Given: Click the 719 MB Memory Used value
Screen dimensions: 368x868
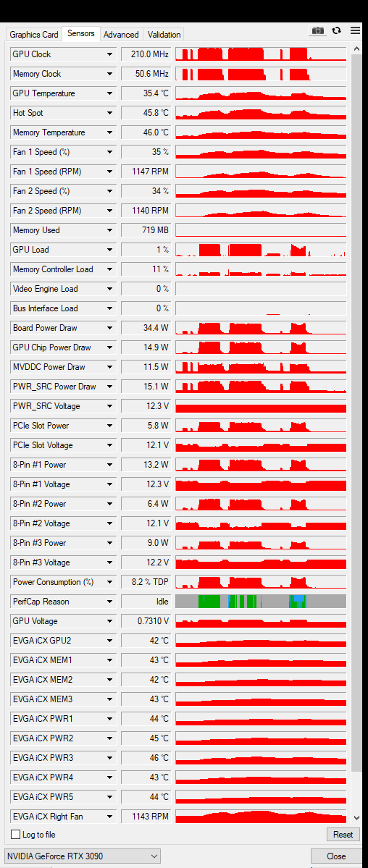Looking at the screenshot, I should coord(146,230).
